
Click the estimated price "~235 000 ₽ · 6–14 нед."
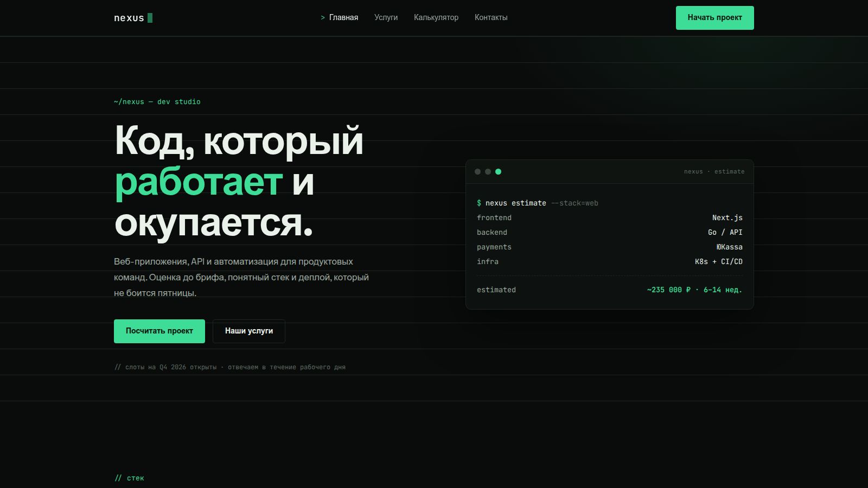[694, 290]
